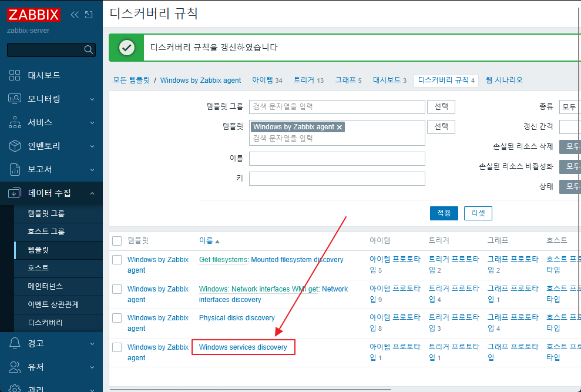Viewport: 581px width, 392px height.
Task: Click the 리셋 reset button
Action: point(478,213)
